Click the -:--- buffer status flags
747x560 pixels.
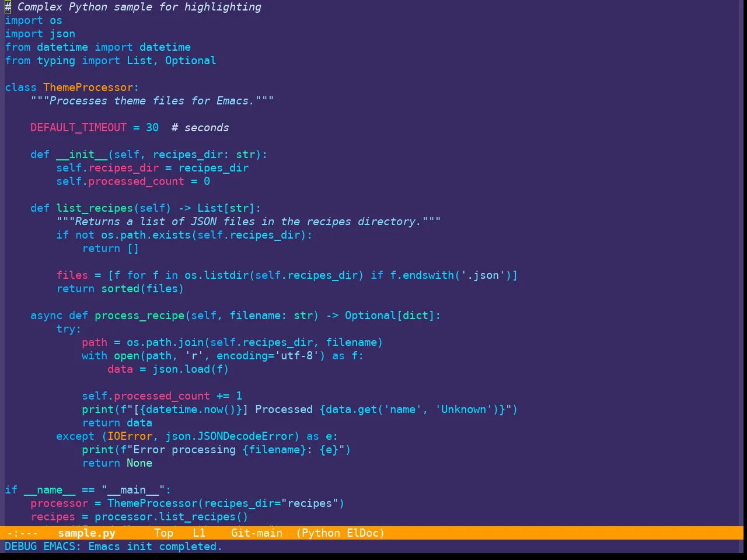tap(22, 533)
